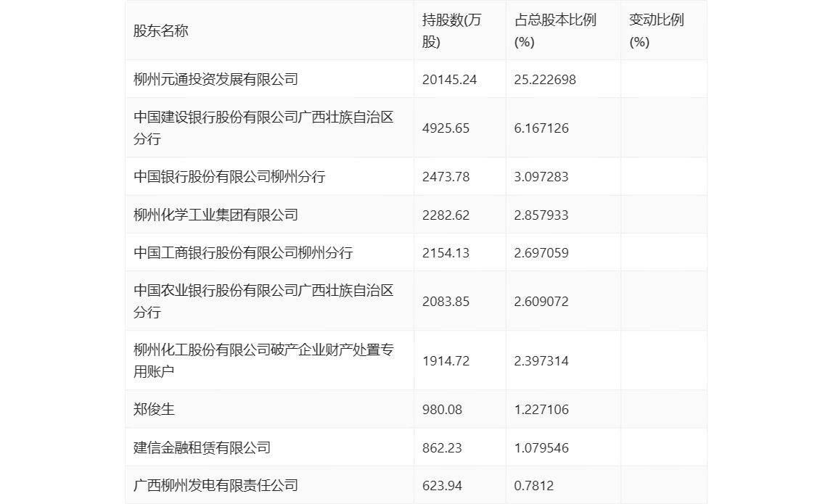Select the percentage 0.7812
This screenshot has height=504, width=833.
534,485
